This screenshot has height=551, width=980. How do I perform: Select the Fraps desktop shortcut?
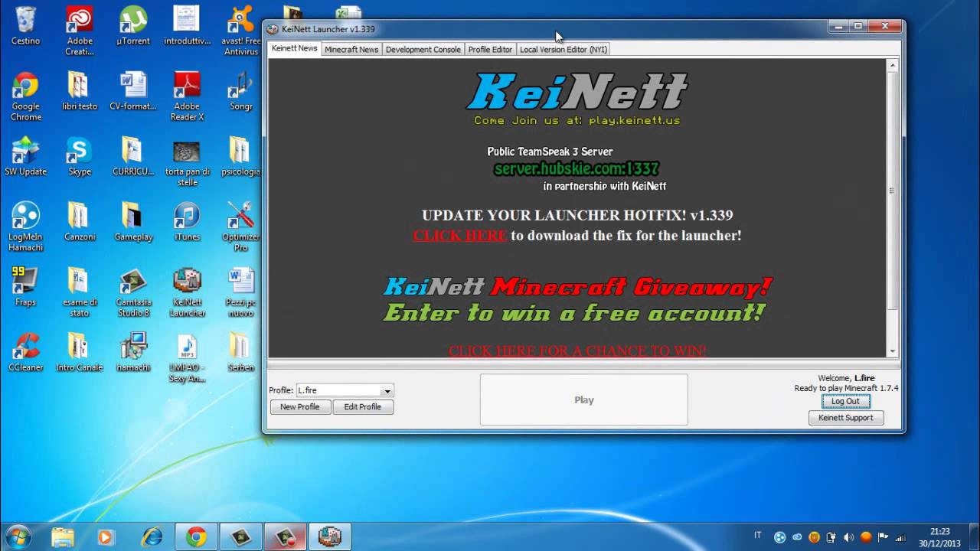point(25,286)
